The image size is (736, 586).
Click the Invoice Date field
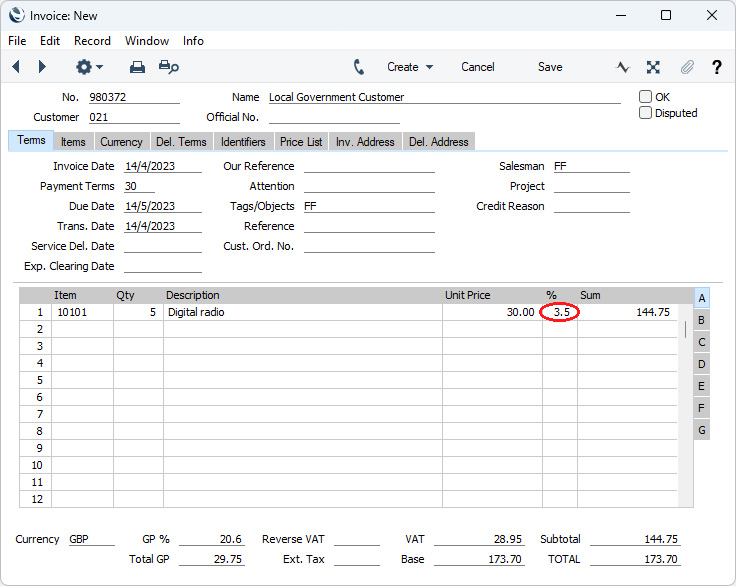tap(163, 166)
